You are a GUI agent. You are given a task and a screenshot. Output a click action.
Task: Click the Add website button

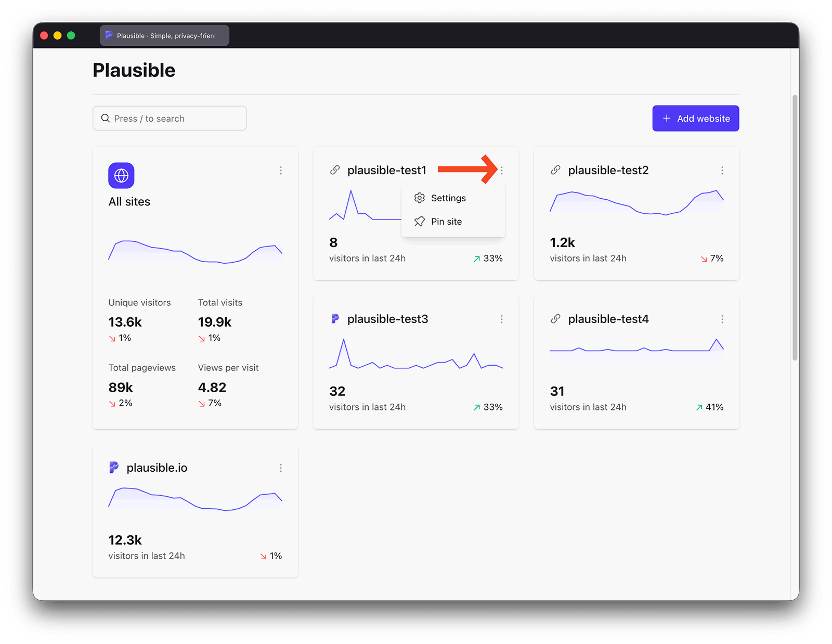695,118
